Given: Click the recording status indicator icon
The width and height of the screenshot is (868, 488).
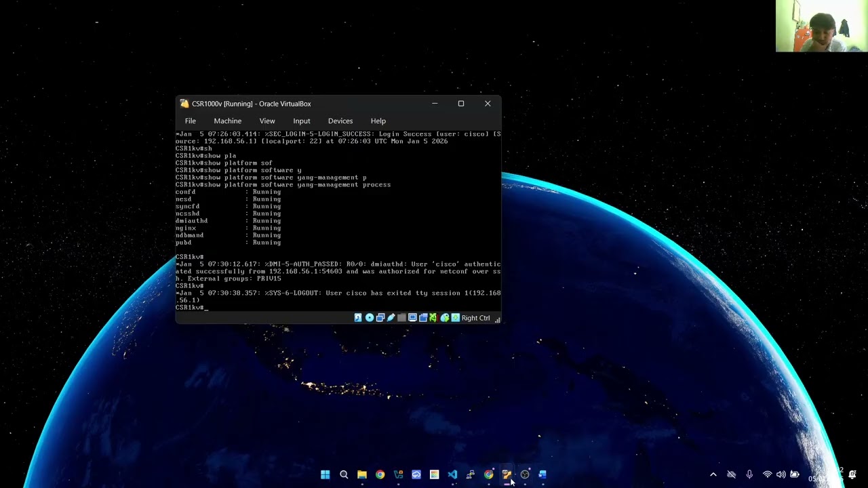Looking at the screenshot, I should pyautogui.click(x=423, y=318).
